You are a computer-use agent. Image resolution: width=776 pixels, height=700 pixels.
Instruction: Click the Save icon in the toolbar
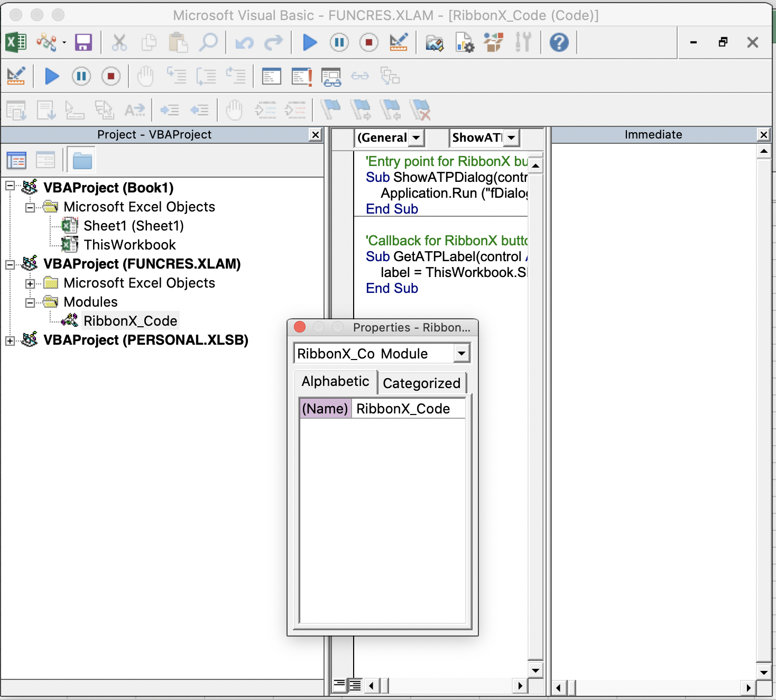(x=84, y=42)
